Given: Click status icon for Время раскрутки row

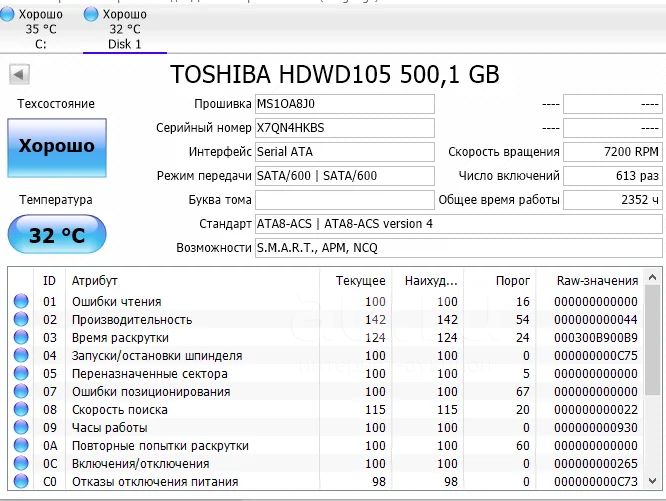Looking at the screenshot, I should pyautogui.click(x=21, y=337).
